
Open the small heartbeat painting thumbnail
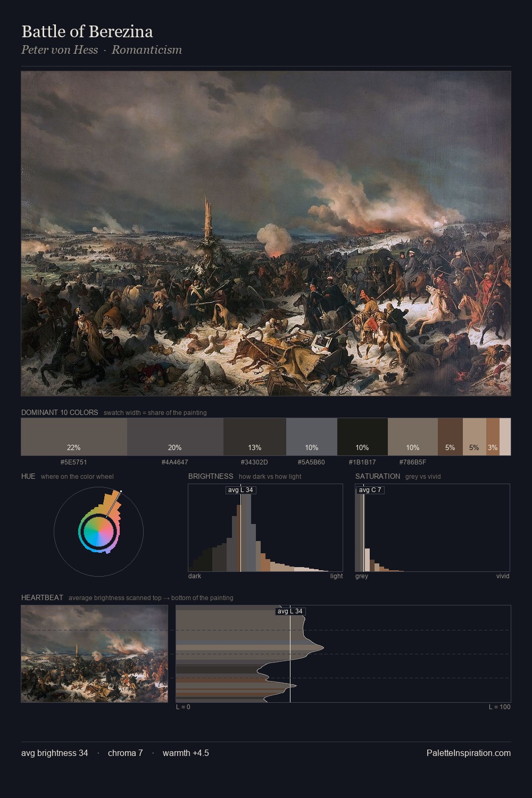[94, 654]
